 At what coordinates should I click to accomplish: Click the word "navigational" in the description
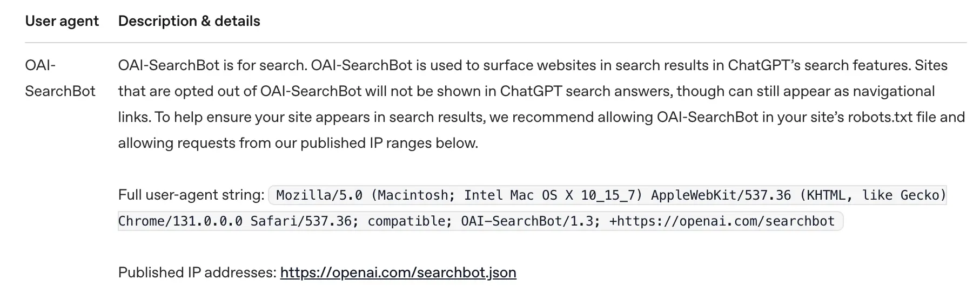(x=894, y=91)
